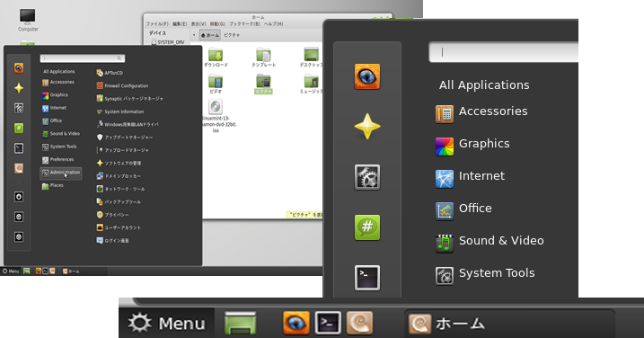Click the Menu button on the small panel
Viewport: 644px width, 338px height.
coord(11,271)
